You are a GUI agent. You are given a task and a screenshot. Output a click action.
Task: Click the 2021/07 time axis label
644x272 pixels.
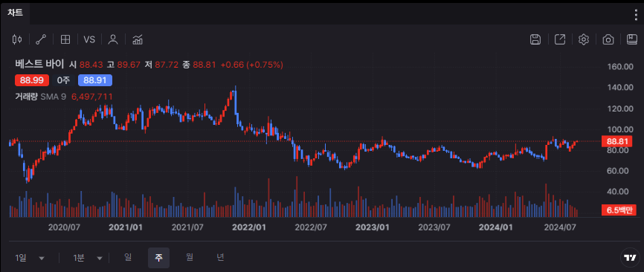coord(187,227)
